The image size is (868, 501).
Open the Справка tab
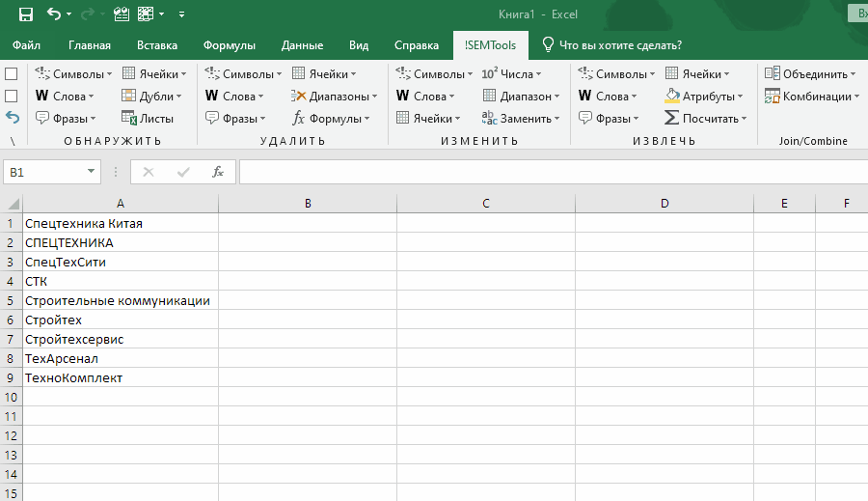(417, 45)
